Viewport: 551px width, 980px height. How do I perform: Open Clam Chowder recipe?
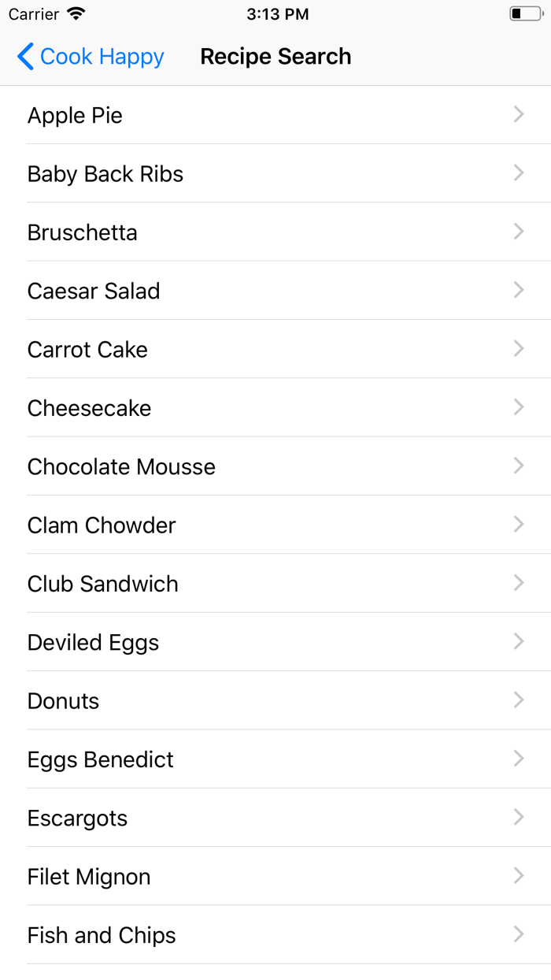tap(102, 525)
